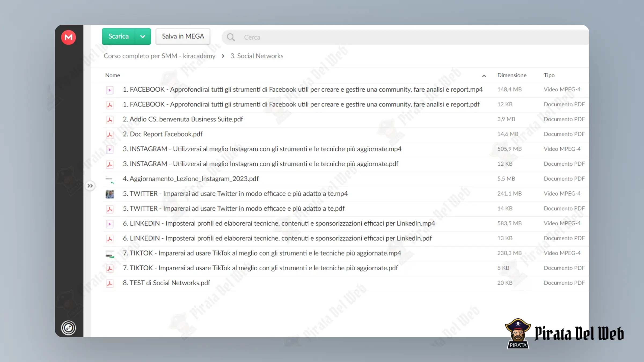Image resolution: width=644 pixels, height=362 pixels.
Task: Click PDF icon of 7. TIKTOK pdf
Action: click(109, 268)
